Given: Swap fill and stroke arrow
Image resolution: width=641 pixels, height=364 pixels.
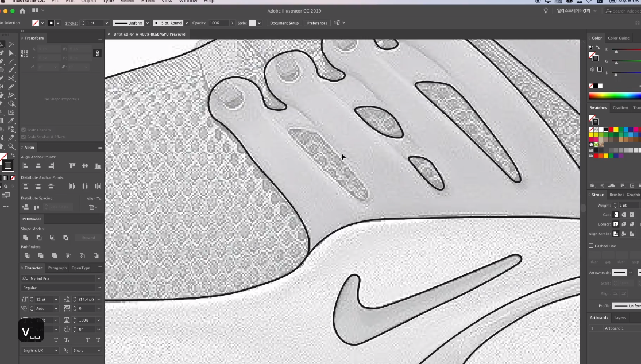Looking at the screenshot, I should point(13,156).
